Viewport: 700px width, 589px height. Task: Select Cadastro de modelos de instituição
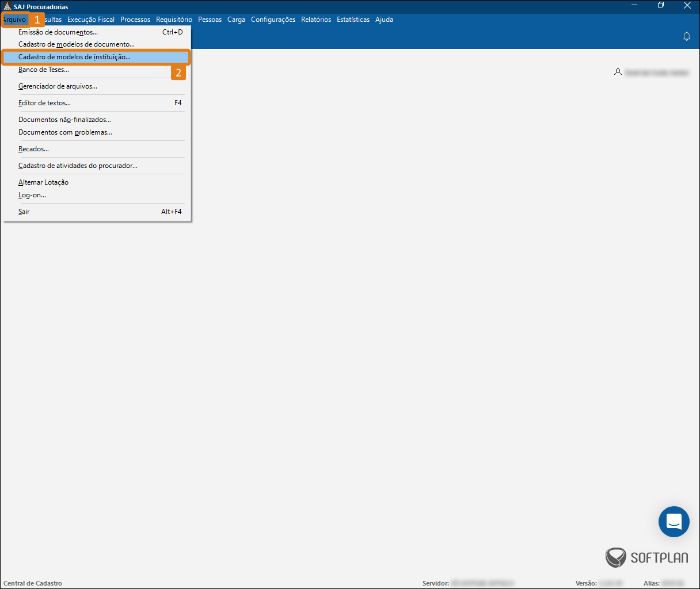coord(74,57)
